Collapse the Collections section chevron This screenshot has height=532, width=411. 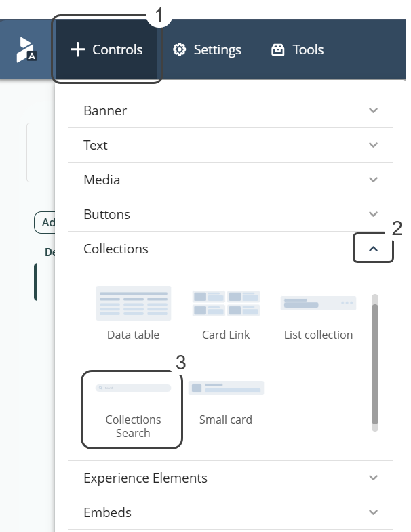coord(373,249)
